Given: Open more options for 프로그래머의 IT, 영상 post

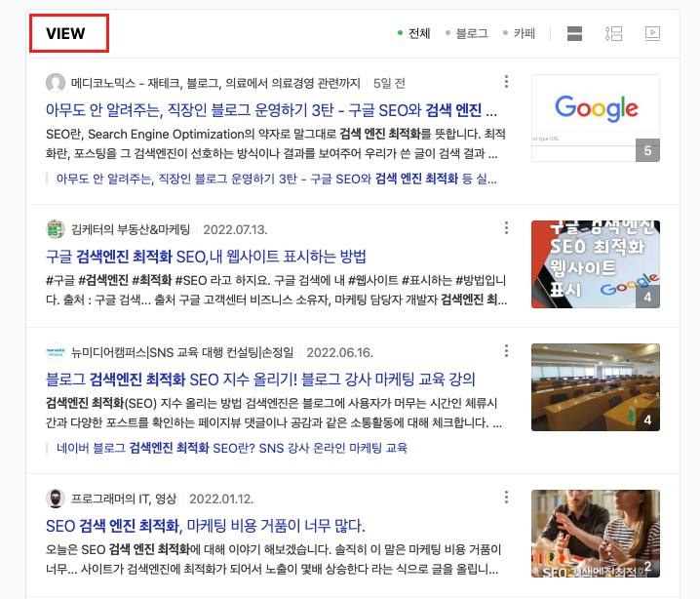Looking at the screenshot, I should [x=506, y=498].
